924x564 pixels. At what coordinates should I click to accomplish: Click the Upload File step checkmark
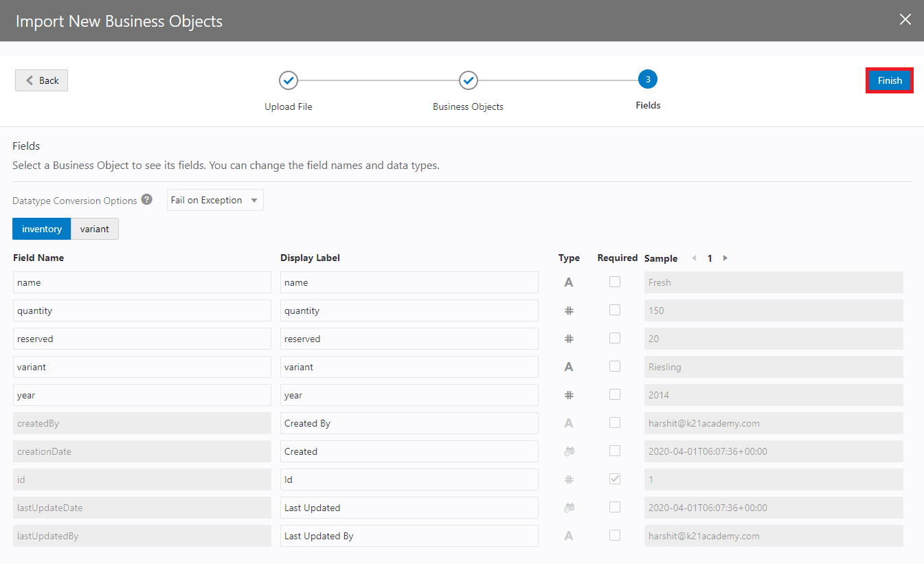click(x=289, y=80)
